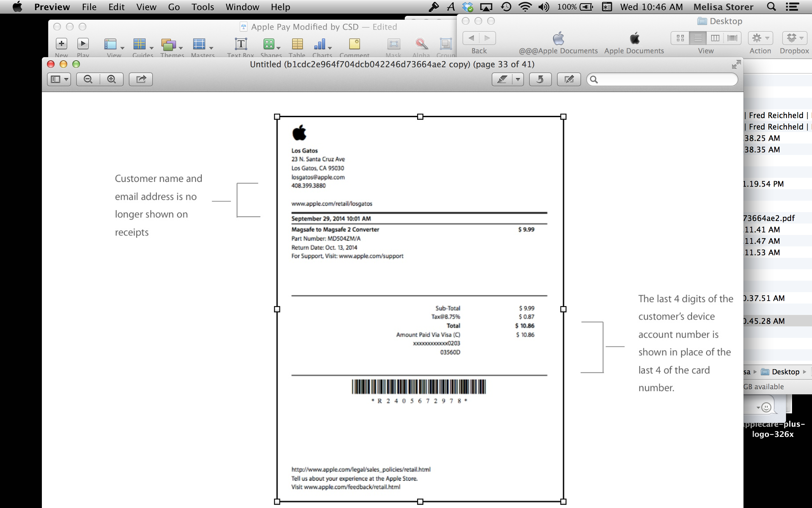Switch Finder to list view

pos(697,38)
